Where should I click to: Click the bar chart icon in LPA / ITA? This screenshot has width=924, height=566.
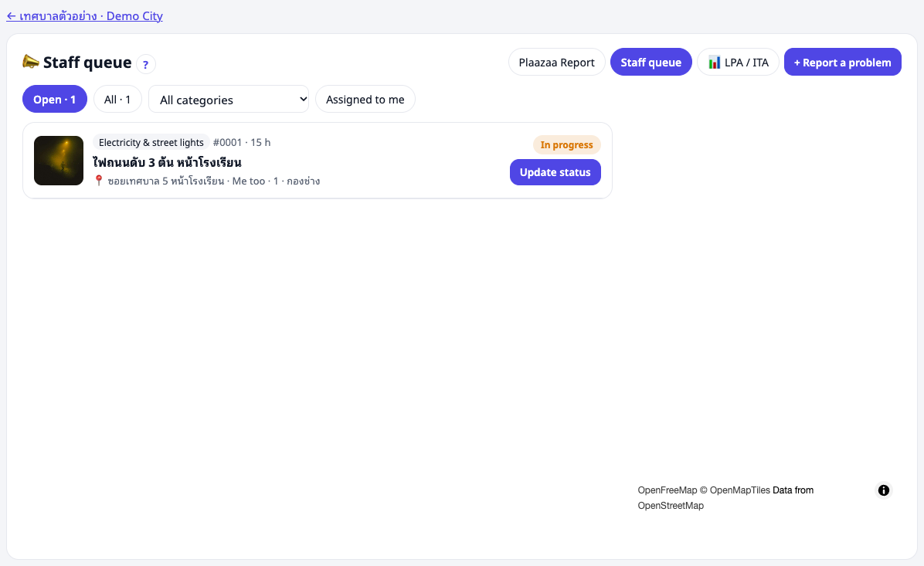pyautogui.click(x=714, y=63)
